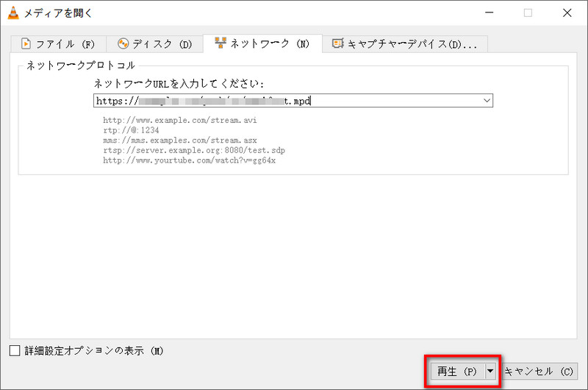This screenshot has height=390, width=588.
Task: Click the ネットワークプロトコル group label
Action: 80,65
